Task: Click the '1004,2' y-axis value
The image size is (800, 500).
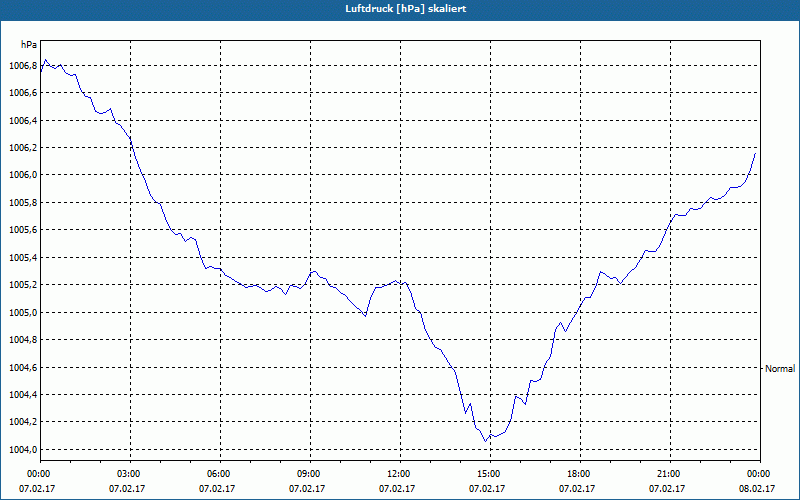Action: pyautogui.click(x=23, y=422)
